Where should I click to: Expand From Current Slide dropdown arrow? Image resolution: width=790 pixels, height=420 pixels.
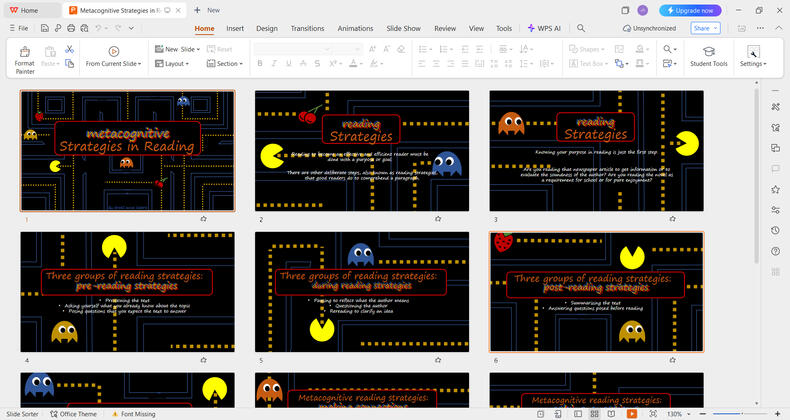[140, 64]
